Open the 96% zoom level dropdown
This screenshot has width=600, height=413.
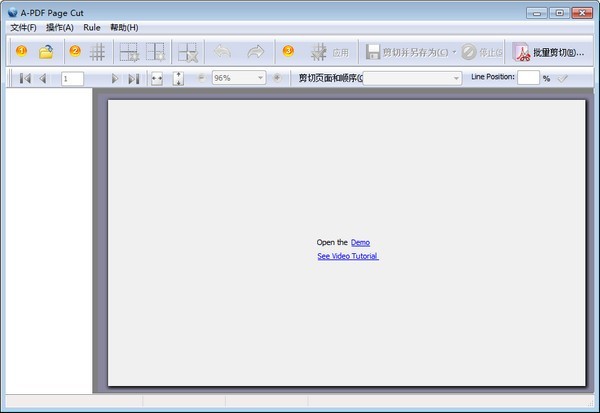(x=261, y=78)
